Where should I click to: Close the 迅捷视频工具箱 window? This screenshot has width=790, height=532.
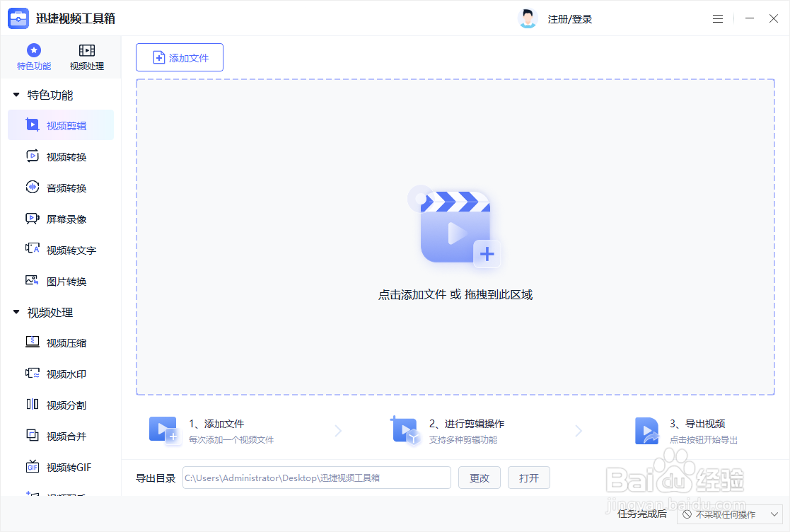point(773,18)
